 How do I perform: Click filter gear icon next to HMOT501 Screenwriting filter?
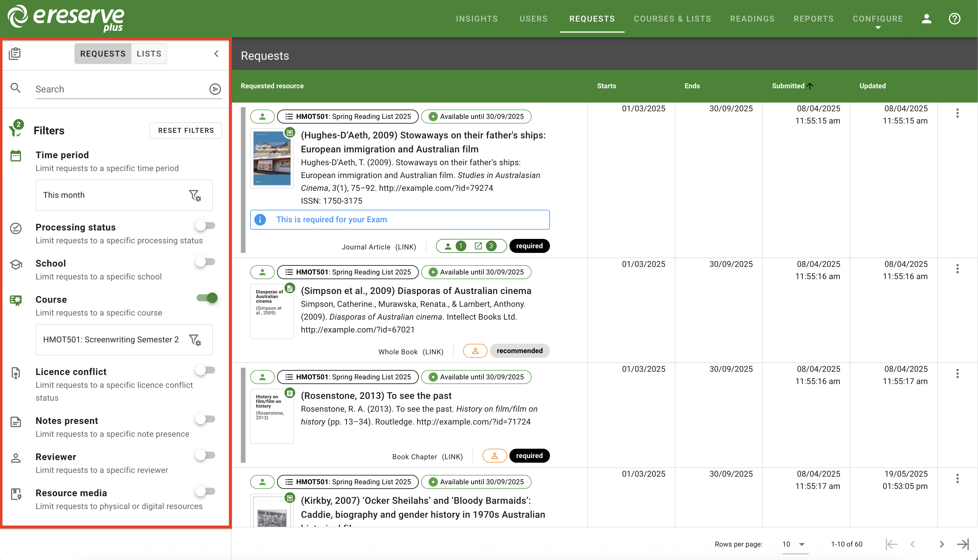pos(195,340)
